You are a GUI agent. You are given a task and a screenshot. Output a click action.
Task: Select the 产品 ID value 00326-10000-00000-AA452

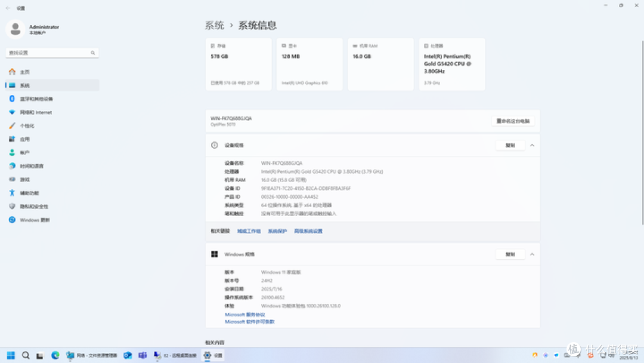point(290,198)
